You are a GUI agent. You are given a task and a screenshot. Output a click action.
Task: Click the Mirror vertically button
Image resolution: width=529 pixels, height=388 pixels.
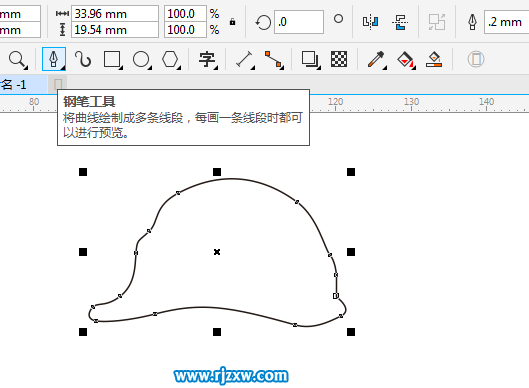click(400, 22)
